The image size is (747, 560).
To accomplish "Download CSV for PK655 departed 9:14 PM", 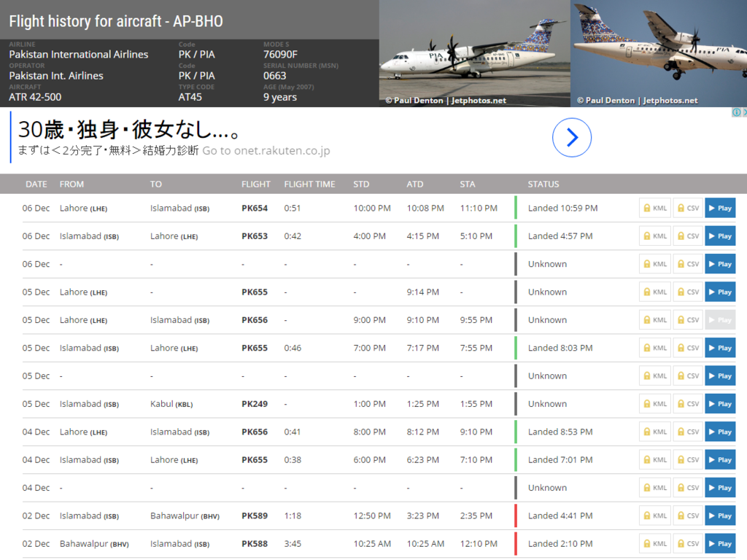I will pos(688,292).
